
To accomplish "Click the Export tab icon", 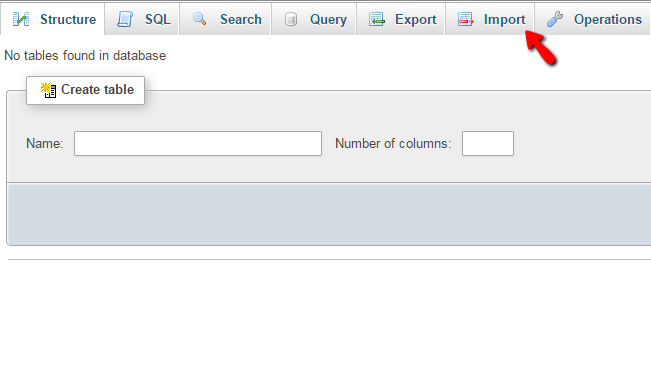I will pos(377,19).
